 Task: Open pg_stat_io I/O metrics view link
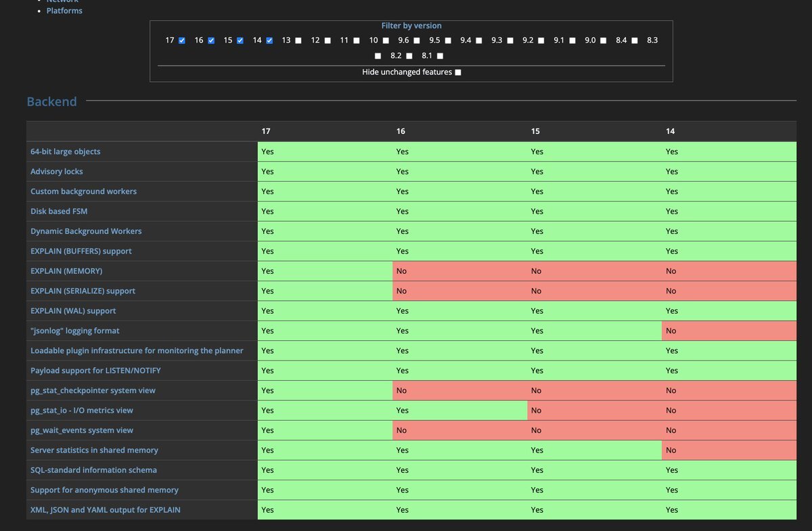click(x=82, y=411)
